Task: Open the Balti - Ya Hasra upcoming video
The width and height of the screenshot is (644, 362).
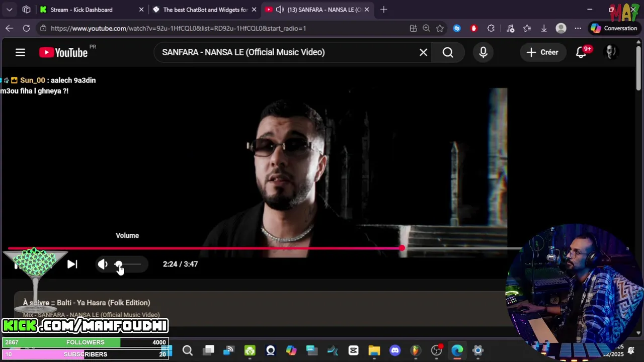Action: click(87, 303)
